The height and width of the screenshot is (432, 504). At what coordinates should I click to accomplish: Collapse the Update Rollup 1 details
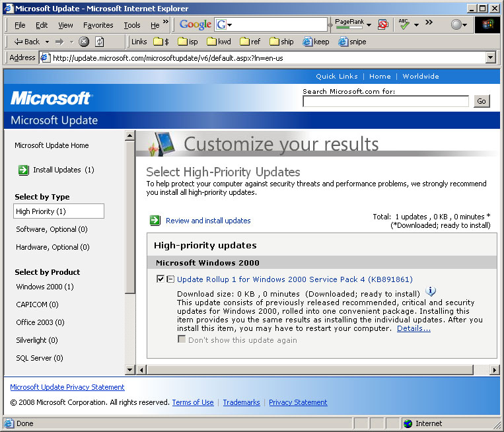point(170,279)
